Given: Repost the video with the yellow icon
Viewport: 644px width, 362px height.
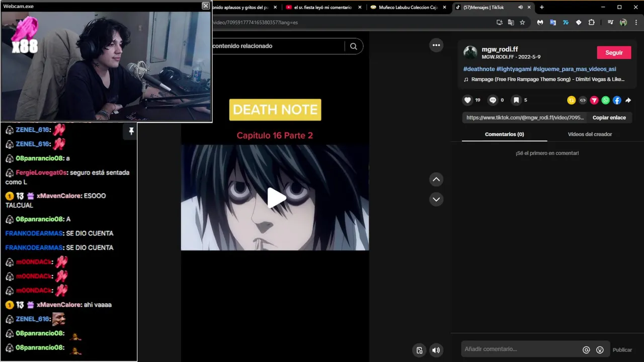Looking at the screenshot, I should tap(571, 100).
